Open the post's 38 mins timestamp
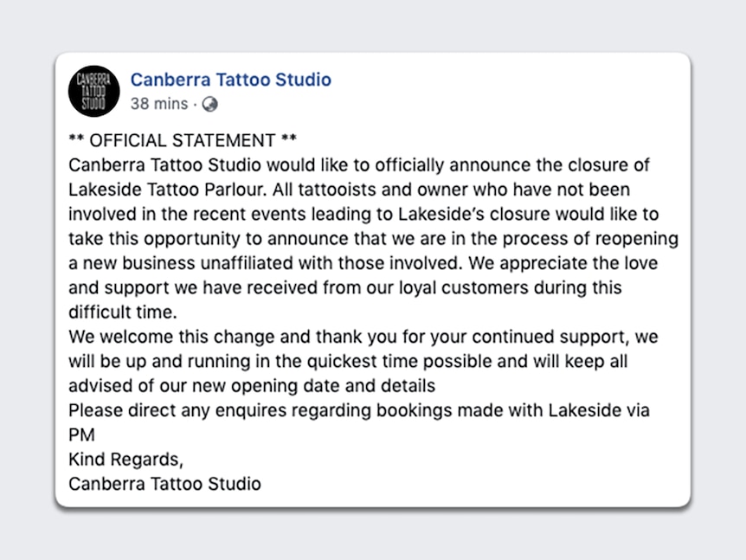The height and width of the screenshot is (560, 746). (x=159, y=104)
